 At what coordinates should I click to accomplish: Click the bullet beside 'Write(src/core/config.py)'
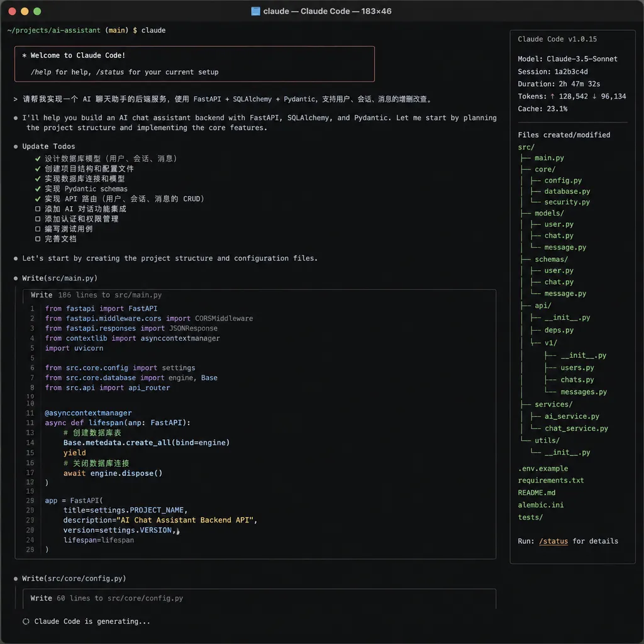[x=16, y=579]
